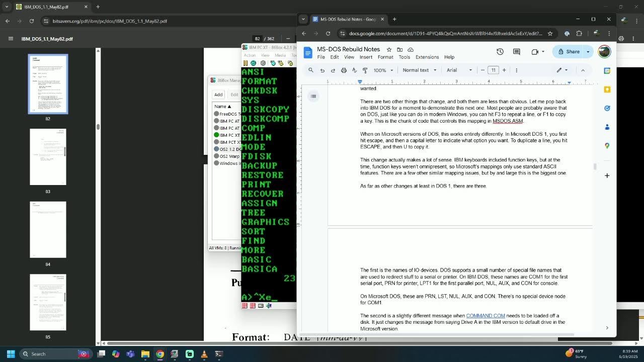Show the document outline tabs
644x362 pixels.
coord(313,96)
